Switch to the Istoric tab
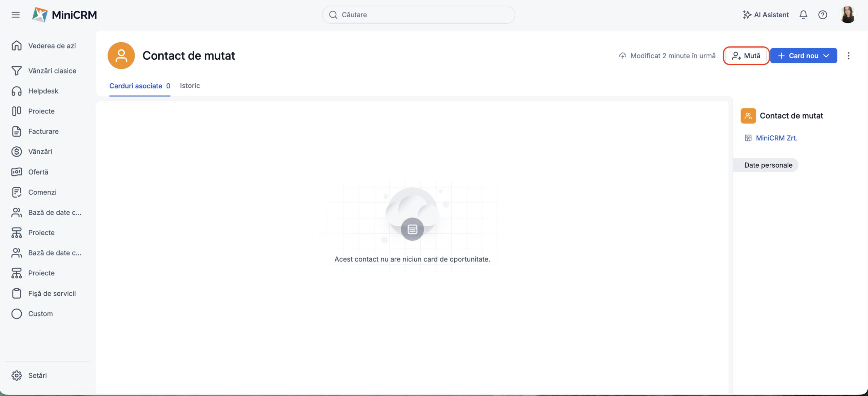868x396 pixels. 190,86
